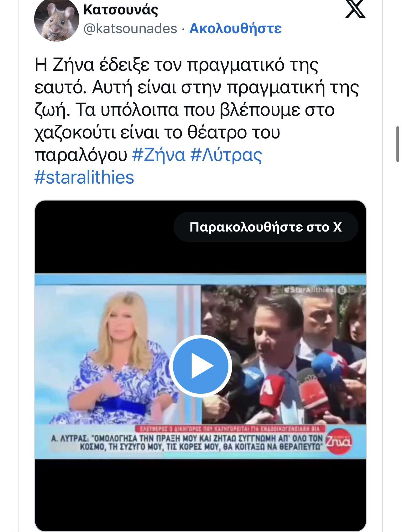This screenshot has height=532, width=402.
Task: Click the page scrollbar thumb
Action: tap(398, 143)
